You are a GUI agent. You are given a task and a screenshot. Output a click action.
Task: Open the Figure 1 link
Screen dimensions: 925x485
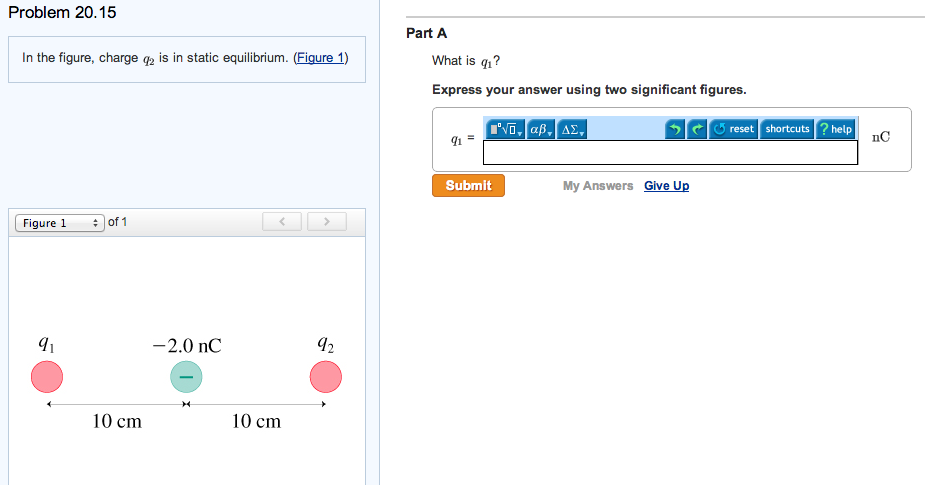(x=320, y=58)
